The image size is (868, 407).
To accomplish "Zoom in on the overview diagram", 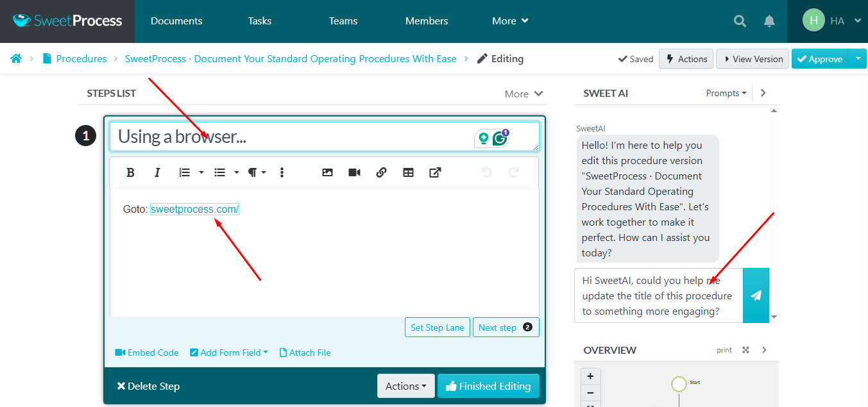I will click(x=590, y=376).
